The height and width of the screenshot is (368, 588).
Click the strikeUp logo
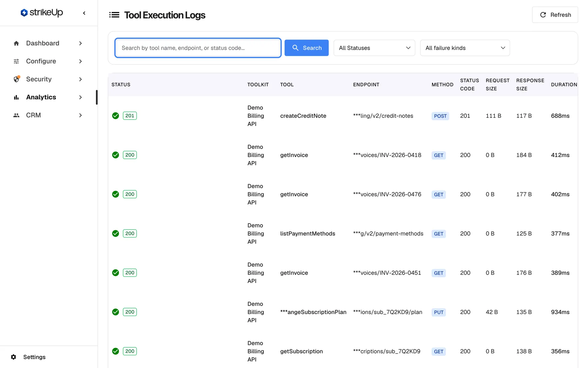coord(41,13)
